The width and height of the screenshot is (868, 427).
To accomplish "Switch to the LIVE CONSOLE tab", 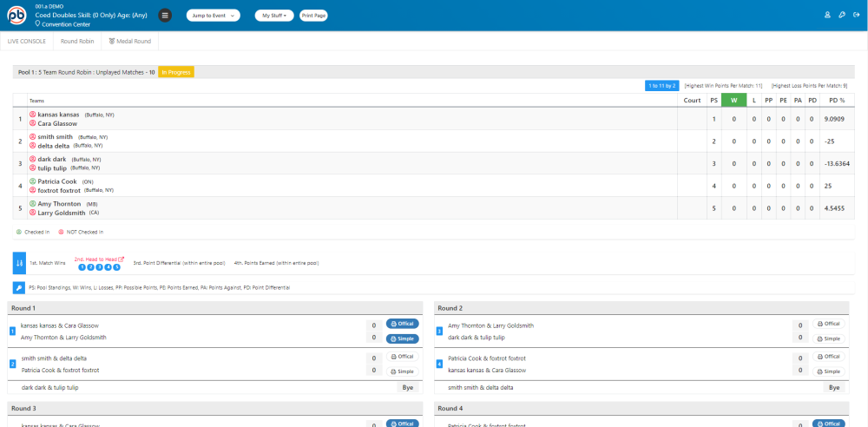I will [27, 42].
